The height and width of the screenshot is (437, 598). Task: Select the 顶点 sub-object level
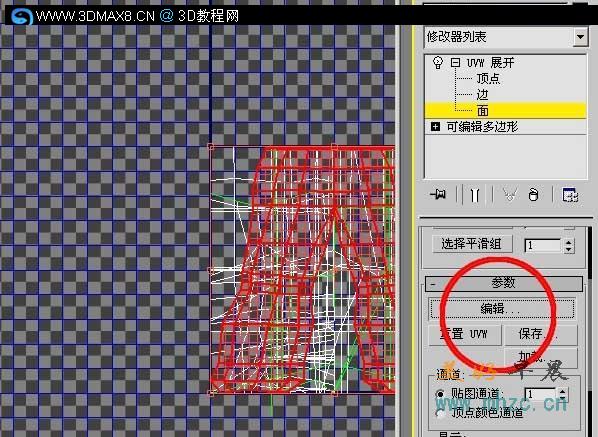click(488, 79)
